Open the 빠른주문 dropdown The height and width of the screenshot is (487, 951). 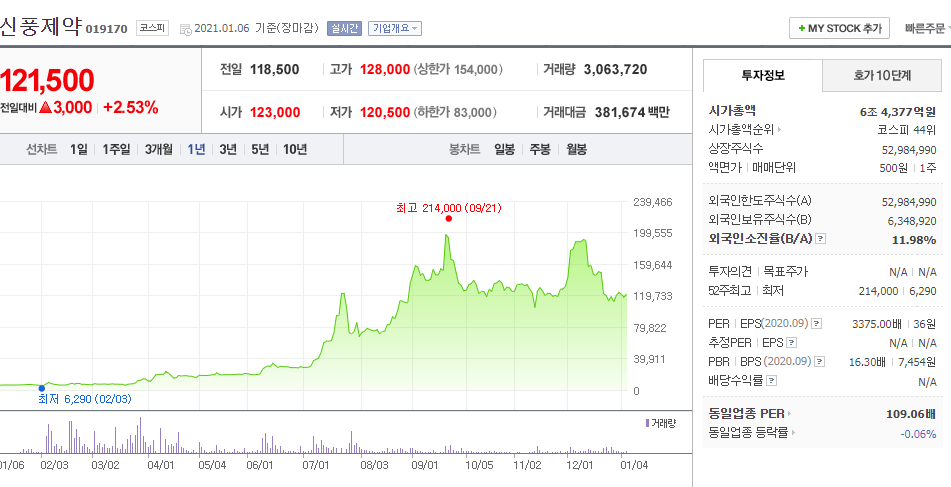pos(927,29)
